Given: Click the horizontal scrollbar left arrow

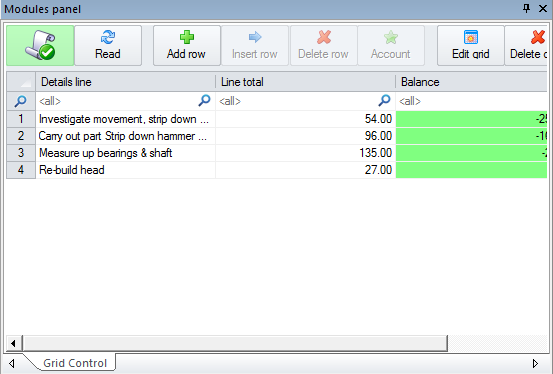Looking at the screenshot, I should point(13,343).
